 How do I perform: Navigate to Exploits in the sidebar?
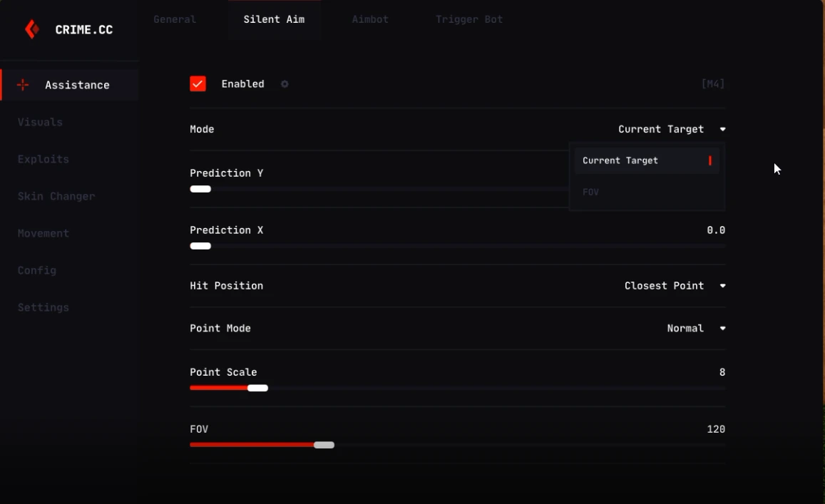(43, 160)
